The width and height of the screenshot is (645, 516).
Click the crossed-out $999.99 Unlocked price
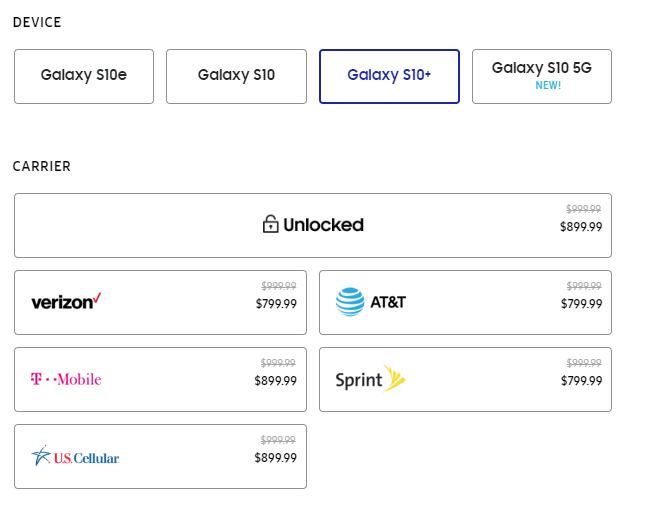[x=583, y=209]
